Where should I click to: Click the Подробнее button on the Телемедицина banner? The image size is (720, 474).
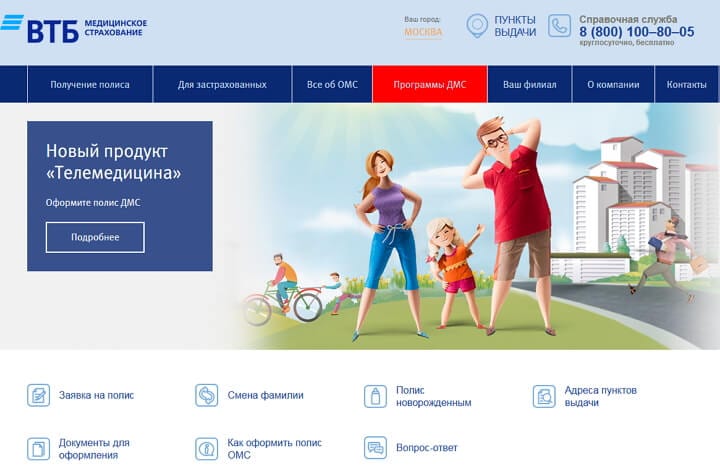[x=95, y=237]
